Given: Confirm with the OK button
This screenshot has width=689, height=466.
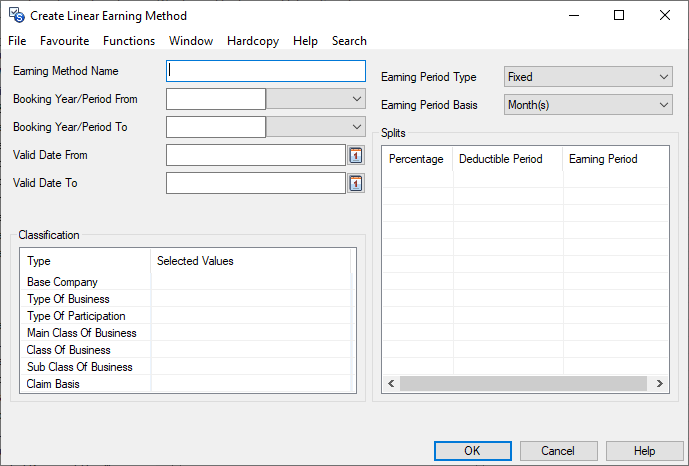Looking at the screenshot, I should tap(473, 451).
